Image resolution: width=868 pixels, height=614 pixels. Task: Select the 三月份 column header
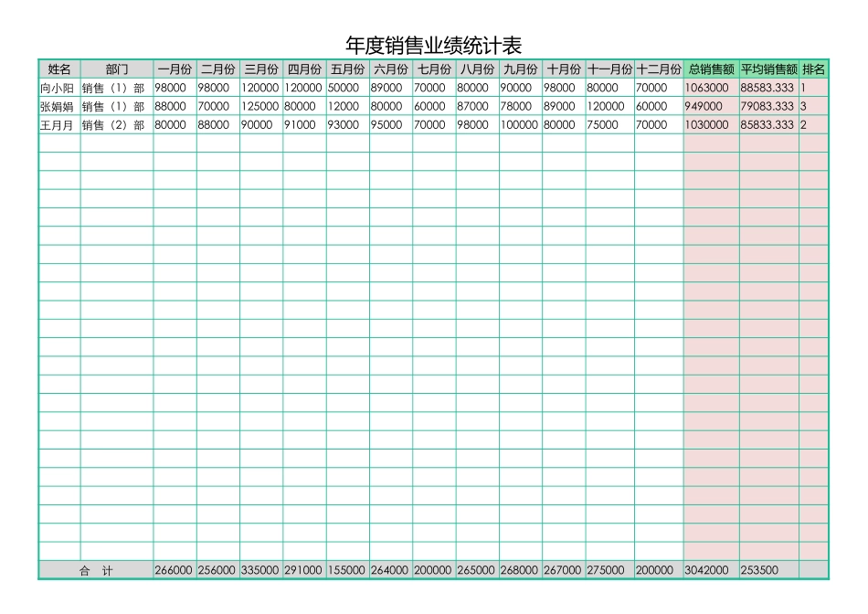[x=261, y=69]
